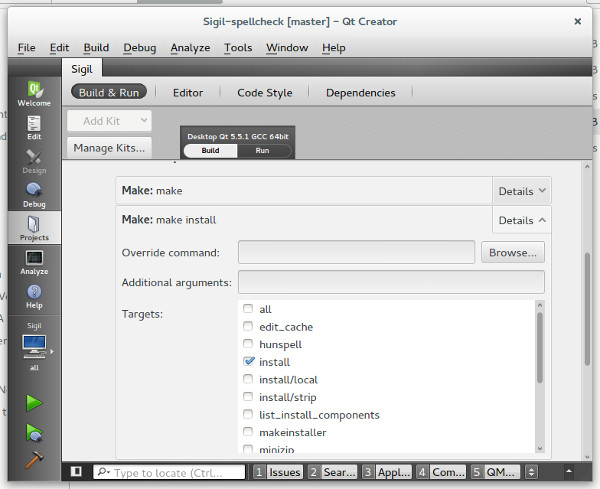The image size is (600, 489).
Task: Open the Dependencies tab
Action: click(360, 93)
